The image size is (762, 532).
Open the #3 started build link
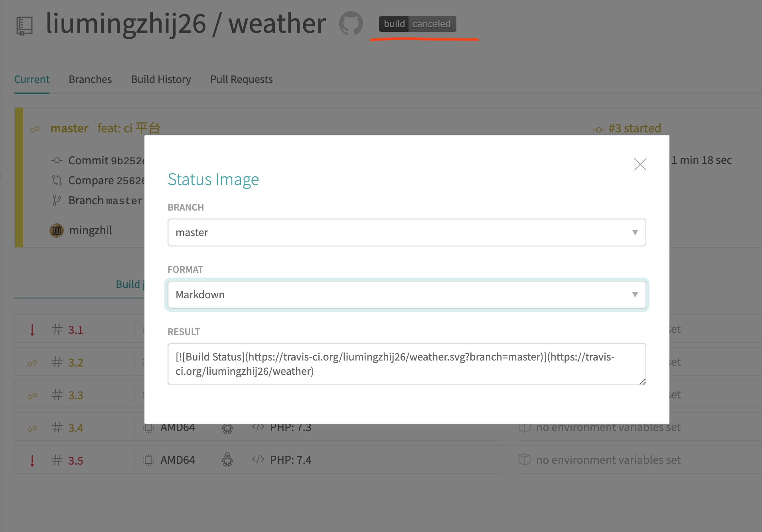click(x=635, y=128)
